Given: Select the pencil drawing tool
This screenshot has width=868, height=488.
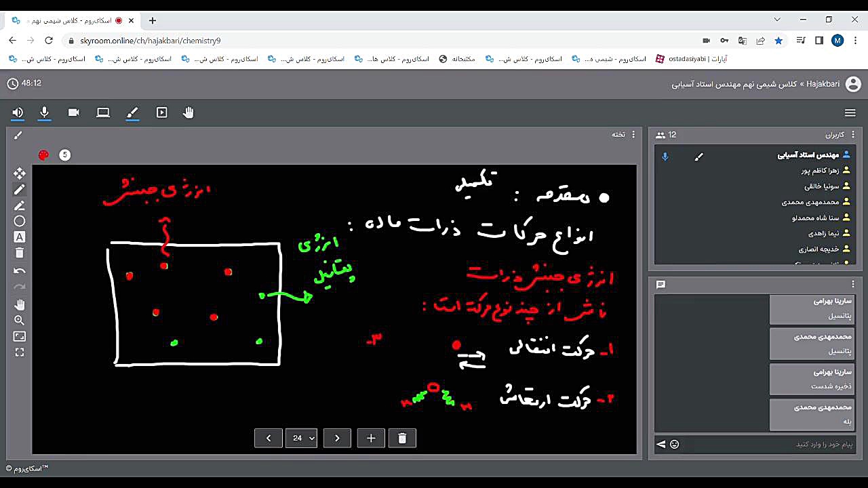Looking at the screenshot, I should 19,190.
